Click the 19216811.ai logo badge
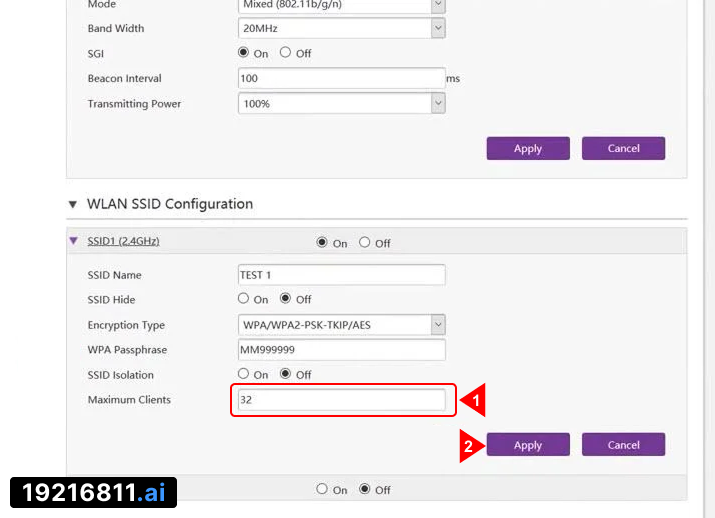Screen dimensions: 715x518 (x=93, y=492)
